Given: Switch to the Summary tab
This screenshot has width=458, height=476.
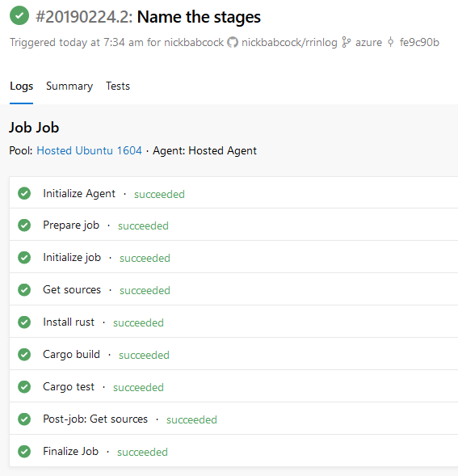Looking at the screenshot, I should (69, 86).
